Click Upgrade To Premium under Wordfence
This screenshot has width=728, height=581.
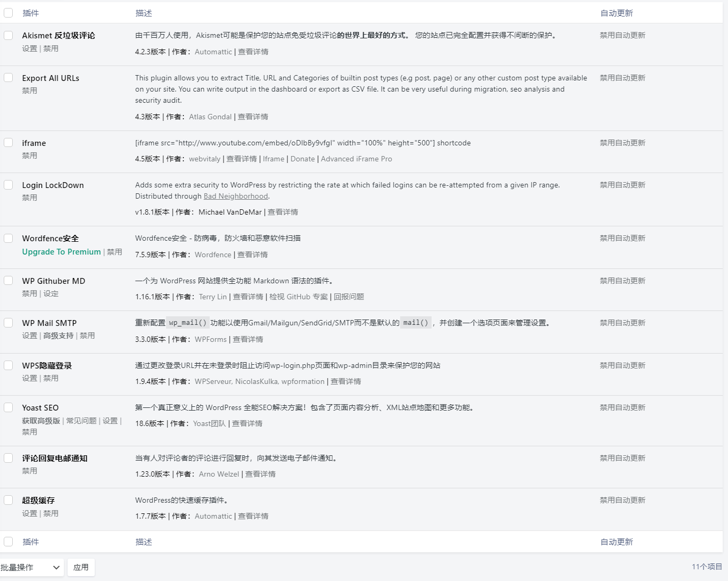click(x=61, y=252)
